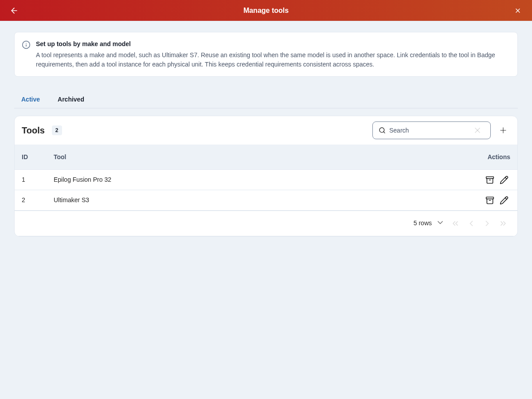Add a new tool with plus icon

click(503, 130)
